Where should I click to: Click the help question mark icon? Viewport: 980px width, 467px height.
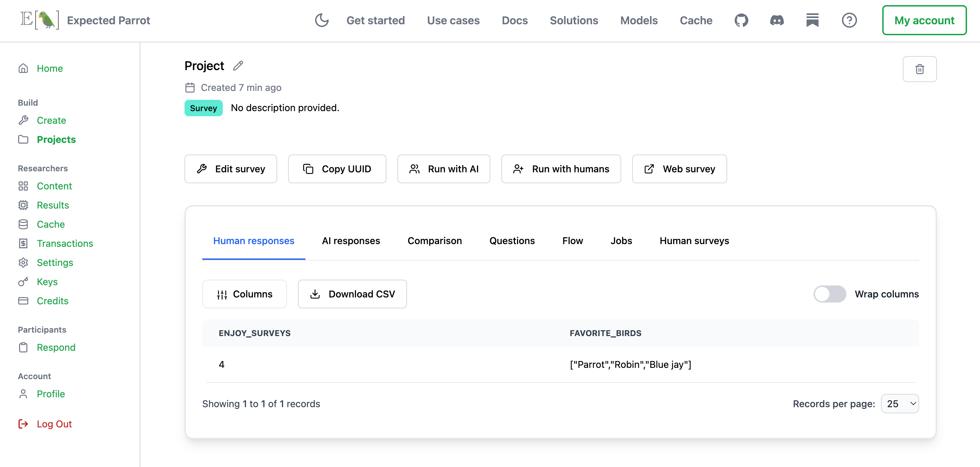pyautogui.click(x=849, y=20)
